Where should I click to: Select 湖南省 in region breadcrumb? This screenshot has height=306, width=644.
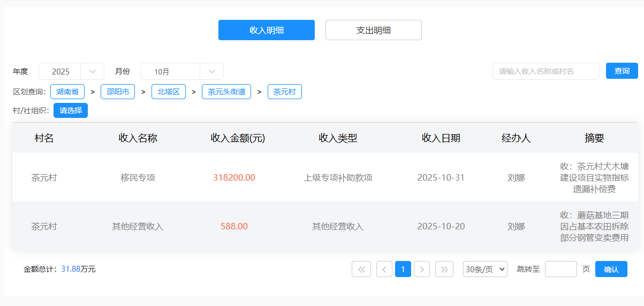[67, 92]
